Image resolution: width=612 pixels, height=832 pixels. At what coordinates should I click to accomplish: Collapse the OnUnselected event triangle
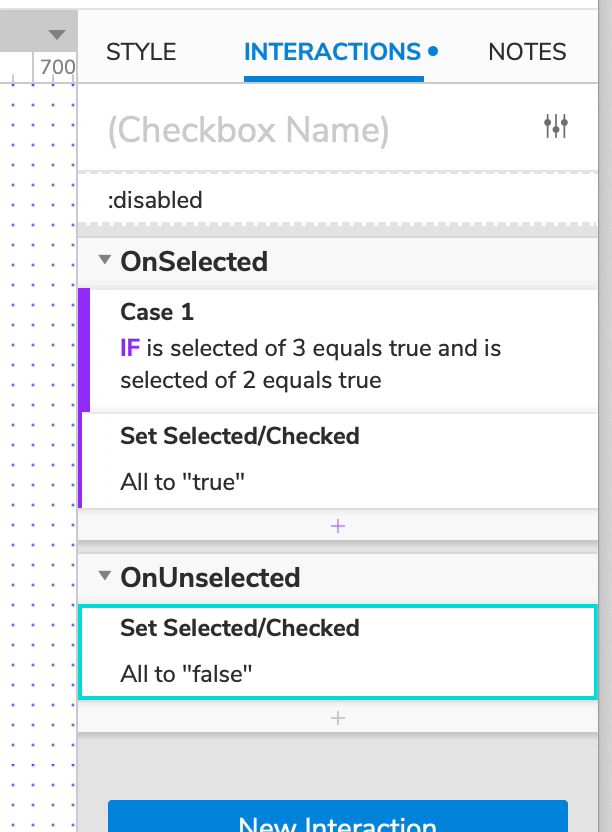(x=104, y=576)
